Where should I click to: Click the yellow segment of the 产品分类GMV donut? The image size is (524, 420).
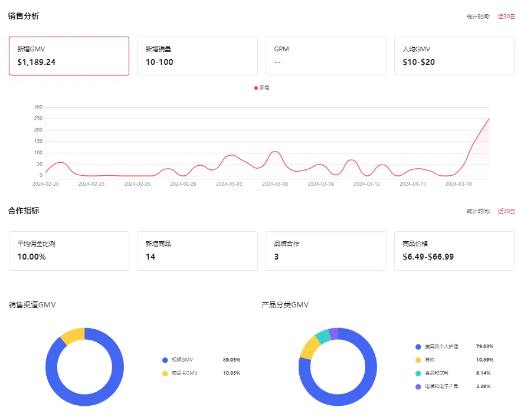(310, 348)
